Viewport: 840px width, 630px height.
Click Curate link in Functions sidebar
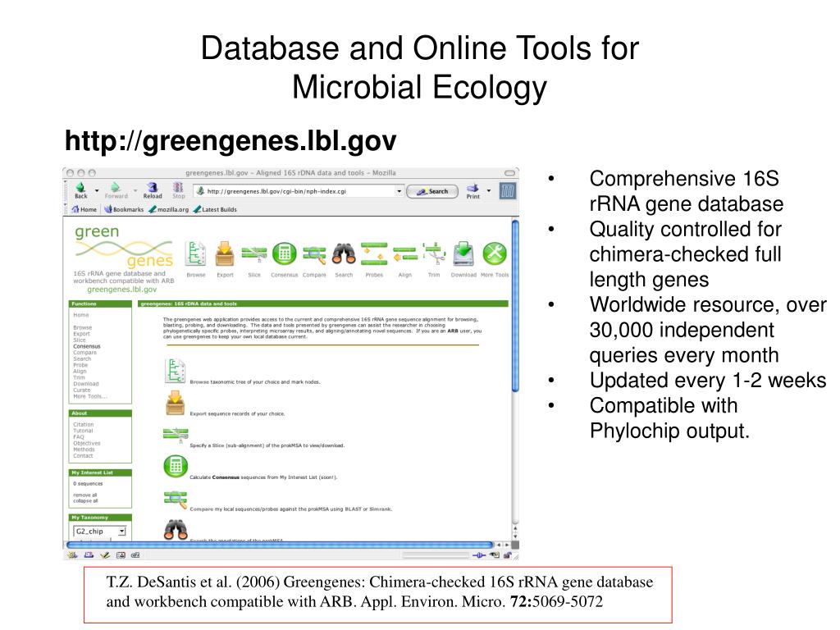click(x=82, y=390)
